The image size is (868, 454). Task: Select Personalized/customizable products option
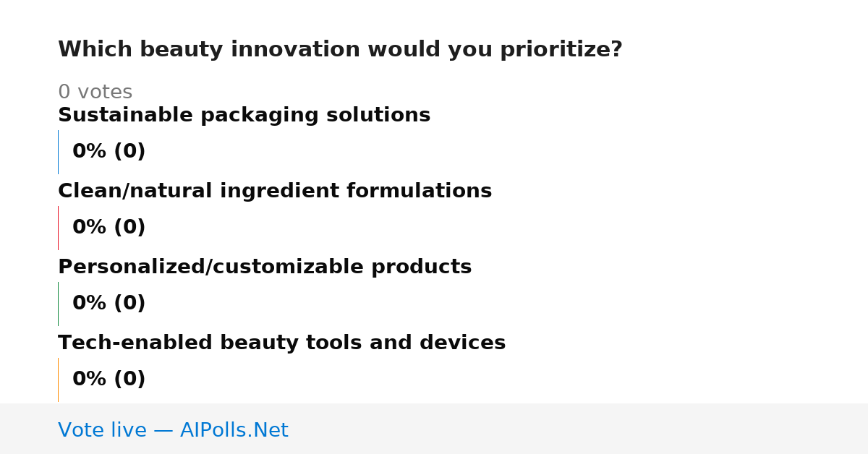point(265,267)
